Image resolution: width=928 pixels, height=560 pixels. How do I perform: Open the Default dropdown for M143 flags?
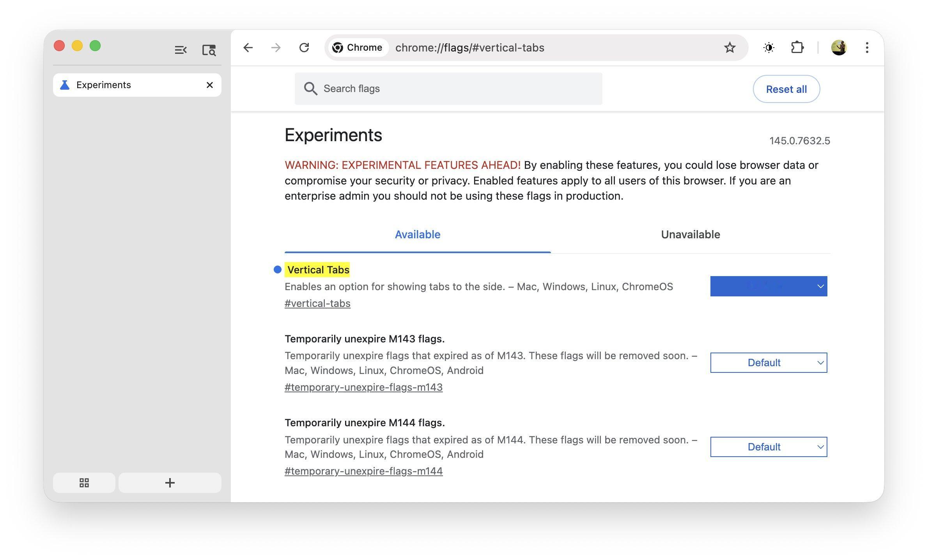768,362
